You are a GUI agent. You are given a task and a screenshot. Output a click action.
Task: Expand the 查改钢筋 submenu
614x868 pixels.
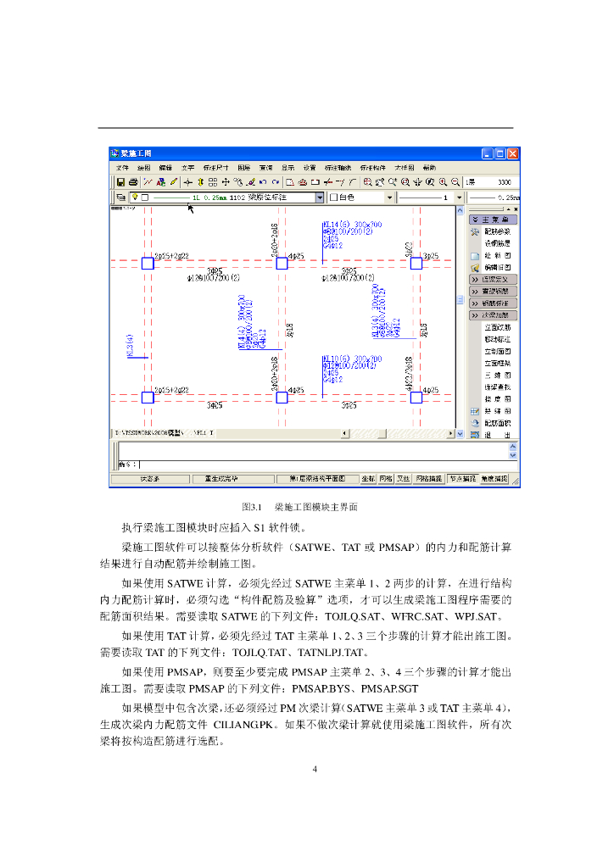click(x=493, y=292)
